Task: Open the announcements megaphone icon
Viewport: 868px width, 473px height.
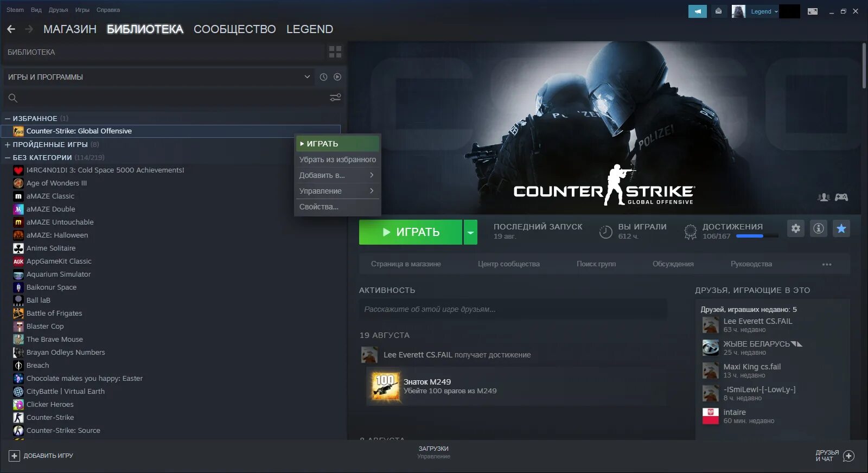Action: [x=697, y=11]
